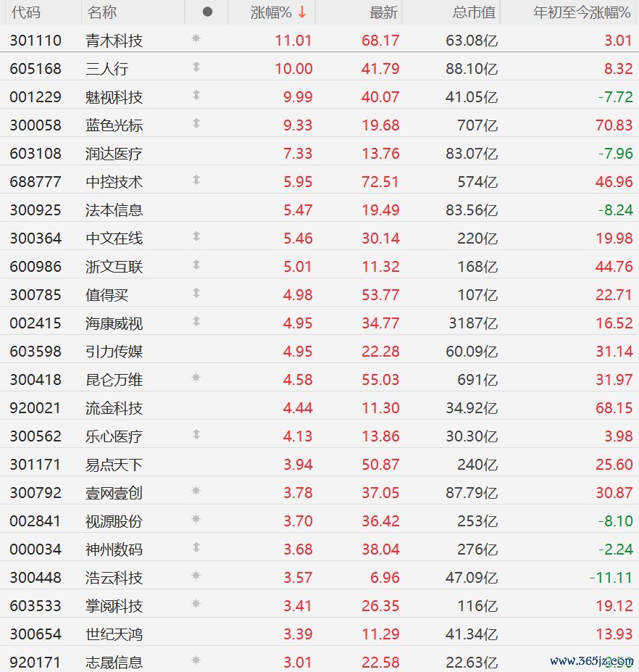Image resolution: width=639 pixels, height=672 pixels.
Task: Click the 代码 column header
Action: [x=26, y=12]
